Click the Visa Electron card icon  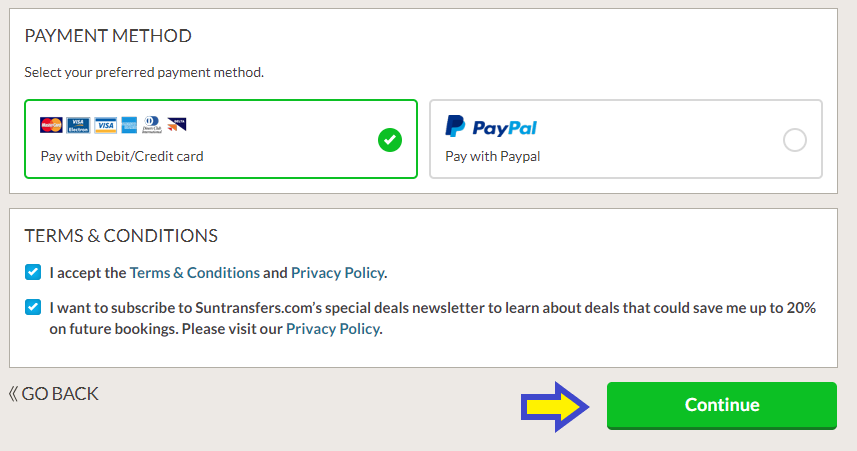(78, 125)
